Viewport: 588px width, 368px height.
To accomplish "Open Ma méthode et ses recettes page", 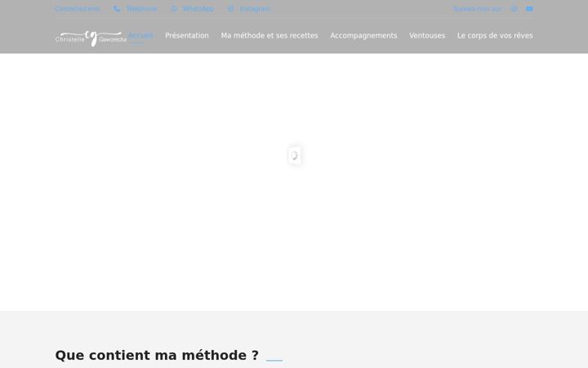I will [269, 36].
